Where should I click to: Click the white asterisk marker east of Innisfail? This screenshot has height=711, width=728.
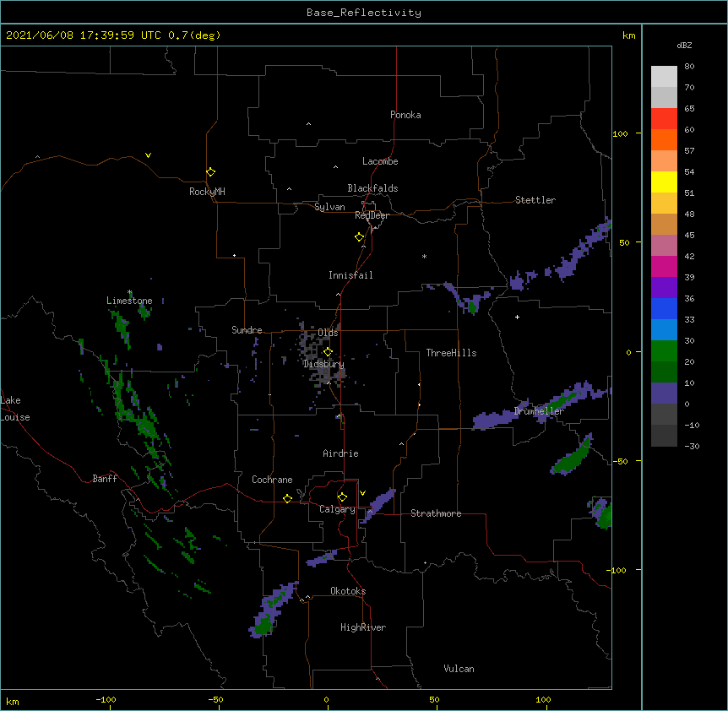(424, 256)
